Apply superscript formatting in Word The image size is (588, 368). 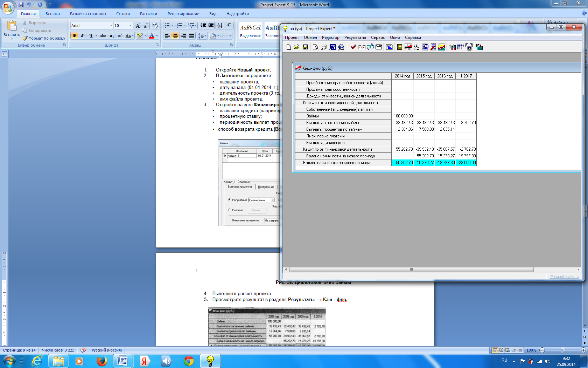click(120, 36)
